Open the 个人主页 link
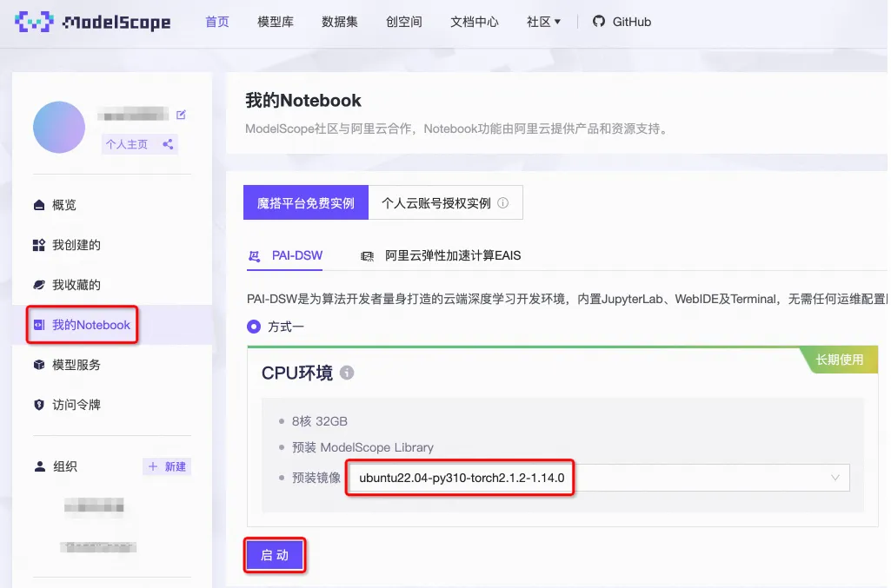The height and width of the screenshot is (588, 891). [x=127, y=144]
